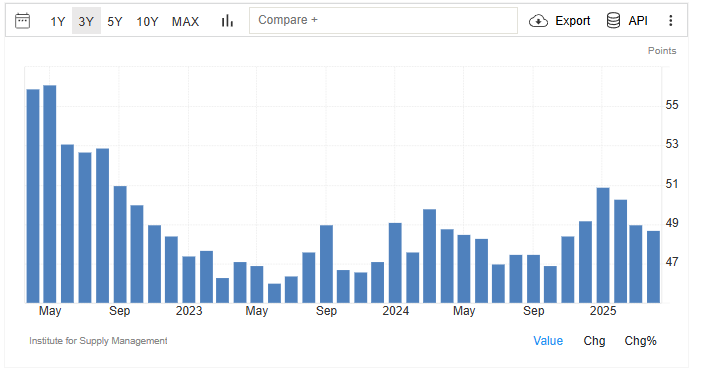Click the Points unit label
Viewport: 701px width, 372px height.
pyautogui.click(x=662, y=51)
